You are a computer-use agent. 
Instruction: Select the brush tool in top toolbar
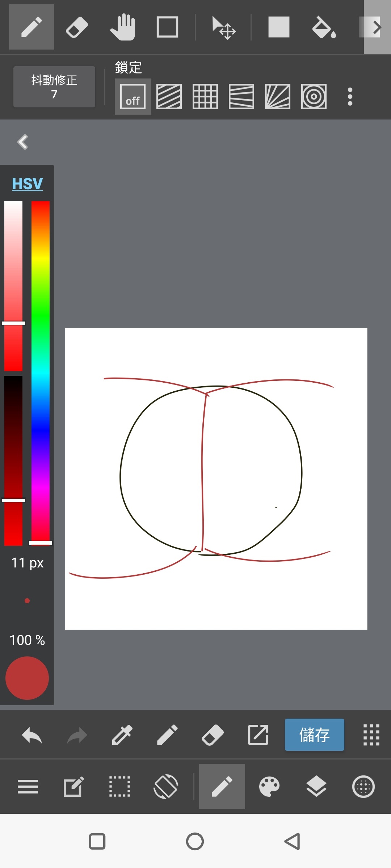pyautogui.click(x=31, y=27)
